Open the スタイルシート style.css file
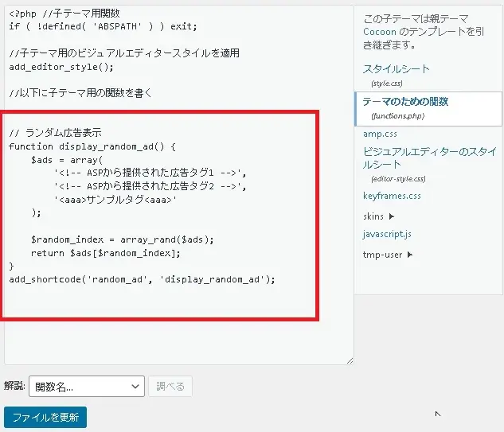Screen dimensions: 504x432 (x=396, y=69)
